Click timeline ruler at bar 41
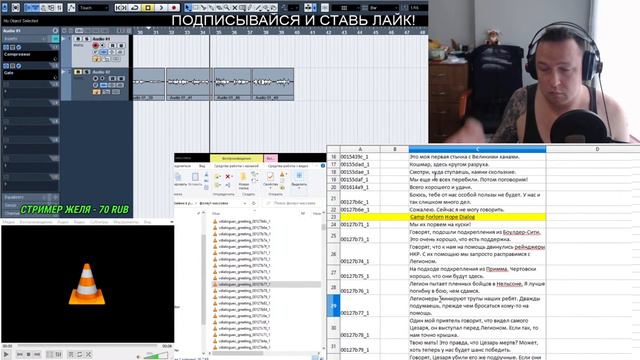640x360 pixels. 312,31
